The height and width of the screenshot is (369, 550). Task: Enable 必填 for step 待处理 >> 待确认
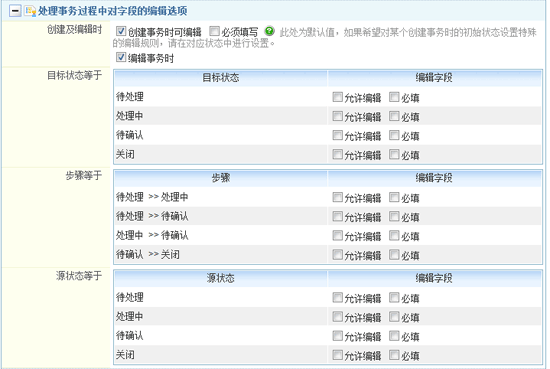(x=394, y=216)
